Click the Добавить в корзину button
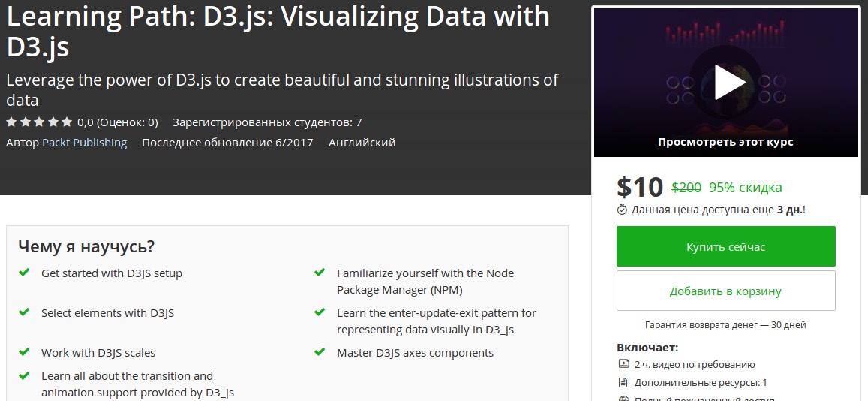Screen dimensions: 868x401 tap(725, 291)
